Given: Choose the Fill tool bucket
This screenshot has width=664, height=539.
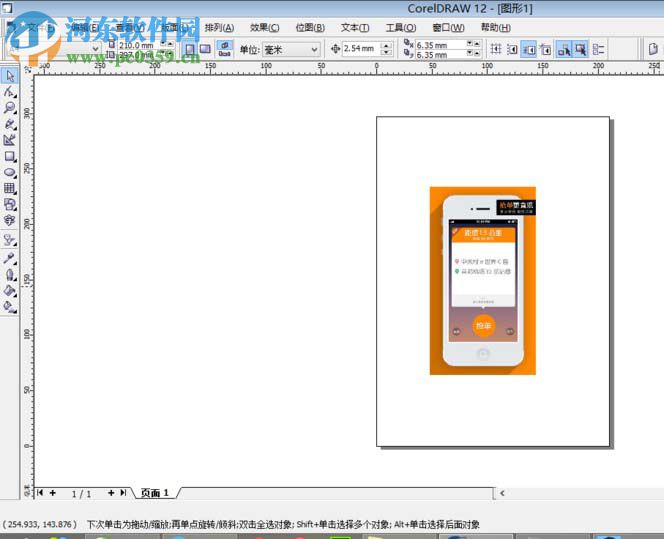Looking at the screenshot, I should (10, 290).
